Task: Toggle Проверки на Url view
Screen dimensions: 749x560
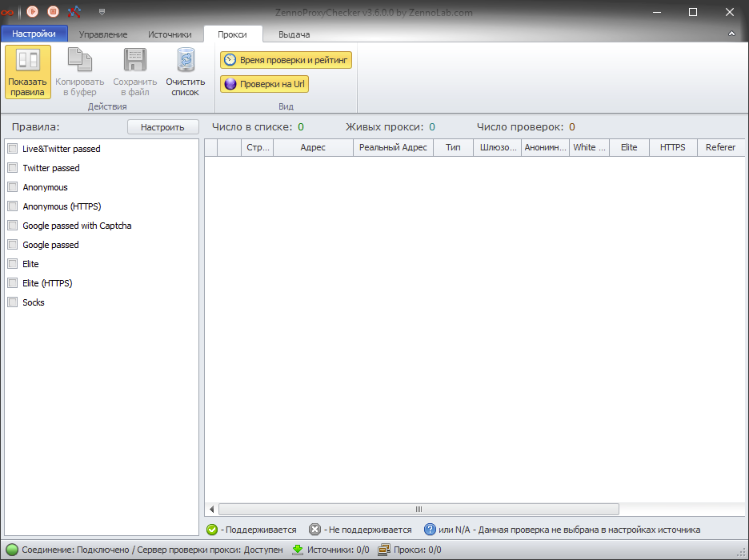Action: click(264, 84)
